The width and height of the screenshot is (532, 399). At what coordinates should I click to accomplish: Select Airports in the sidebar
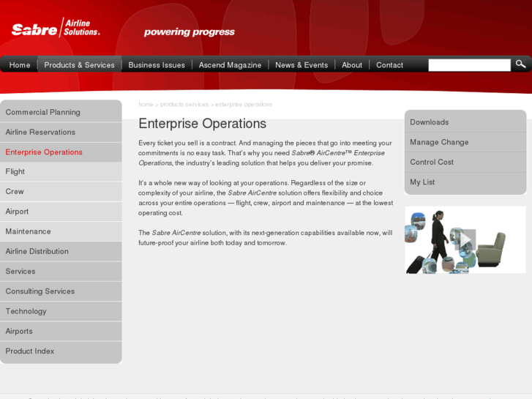61,331
